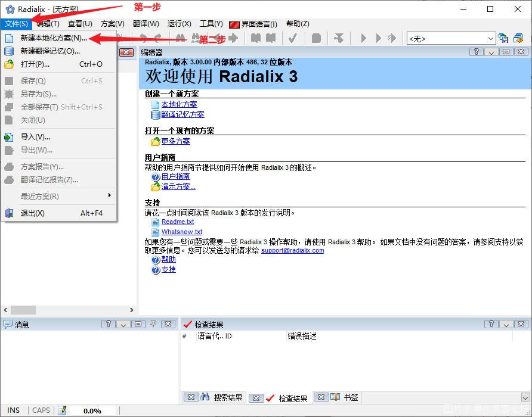Click the translation memory database icon in menu
This screenshot has width=532, height=417.
pyautogui.click(x=9, y=51)
